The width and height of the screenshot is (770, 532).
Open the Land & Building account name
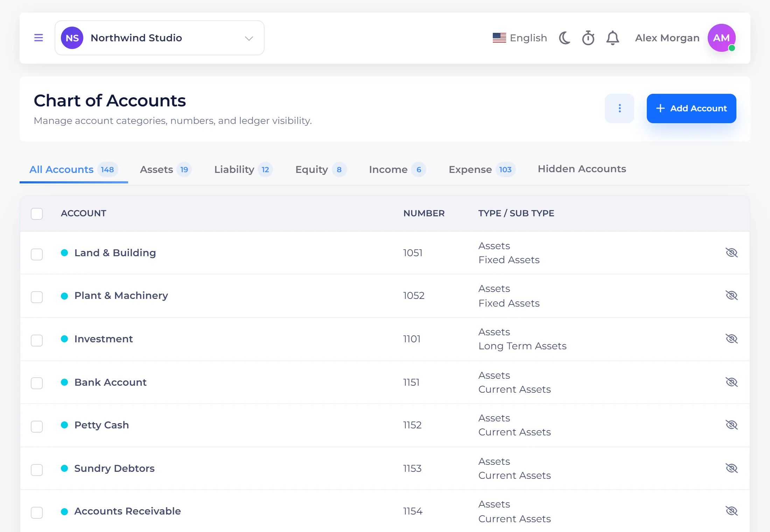point(115,253)
